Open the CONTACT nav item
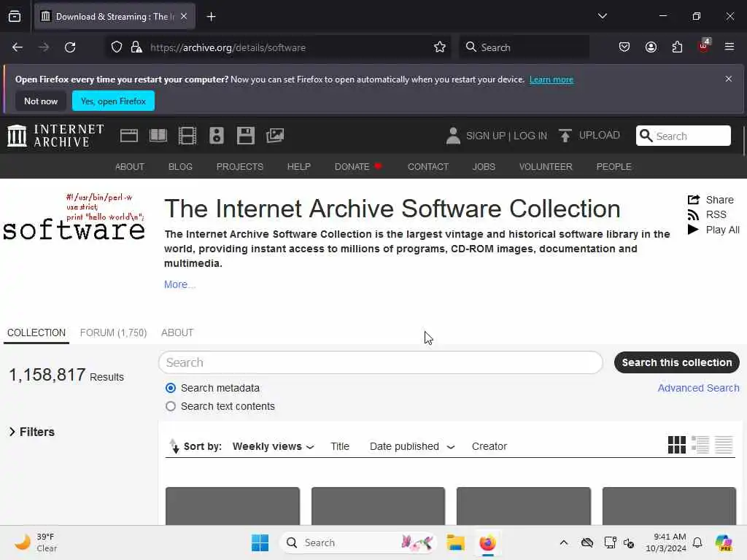This screenshot has height=560, width=747. 427,167
